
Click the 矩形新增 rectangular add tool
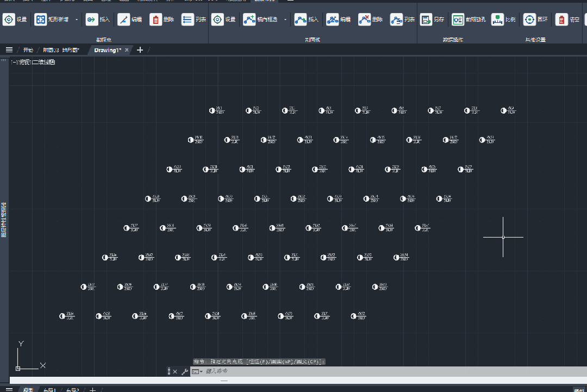coord(52,20)
